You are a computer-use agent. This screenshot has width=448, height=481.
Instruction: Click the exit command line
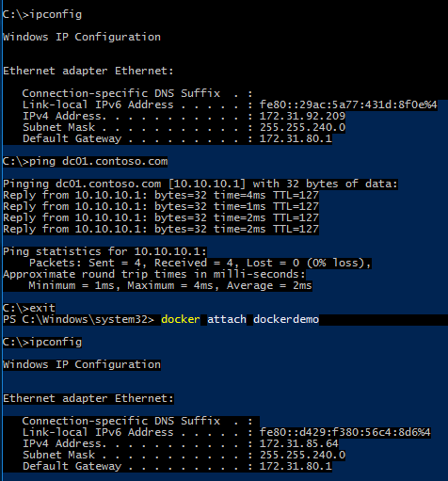tap(29, 308)
